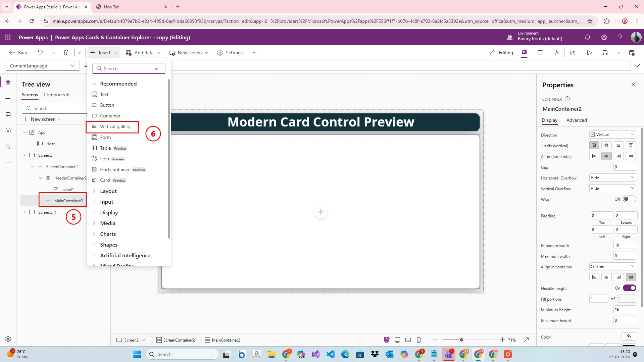644x362 pixels.
Task: Open the Help question mark icon
Action: pyautogui.click(x=620, y=37)
